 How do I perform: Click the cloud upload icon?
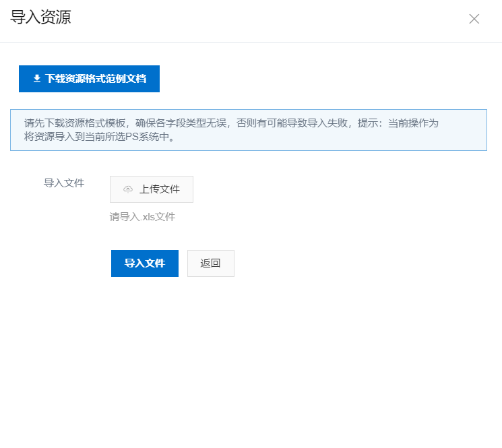pos(128,189)
